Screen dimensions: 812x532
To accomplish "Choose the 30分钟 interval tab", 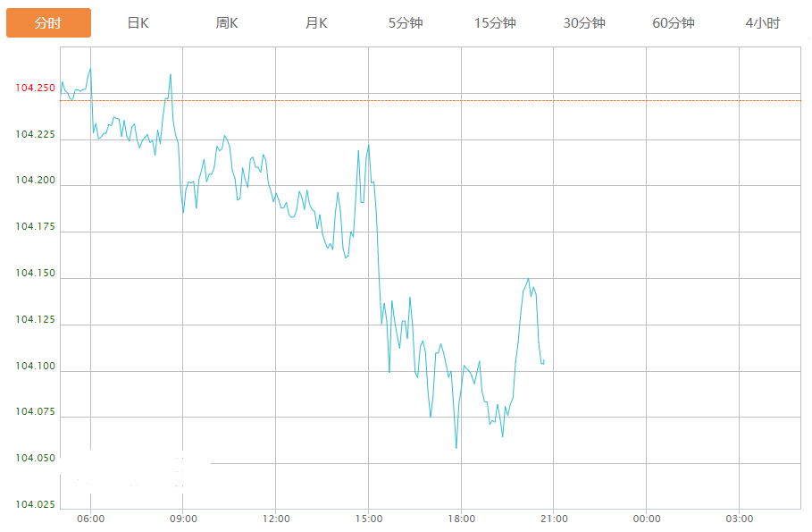I will pyautogui.click(x=584, y=23).
